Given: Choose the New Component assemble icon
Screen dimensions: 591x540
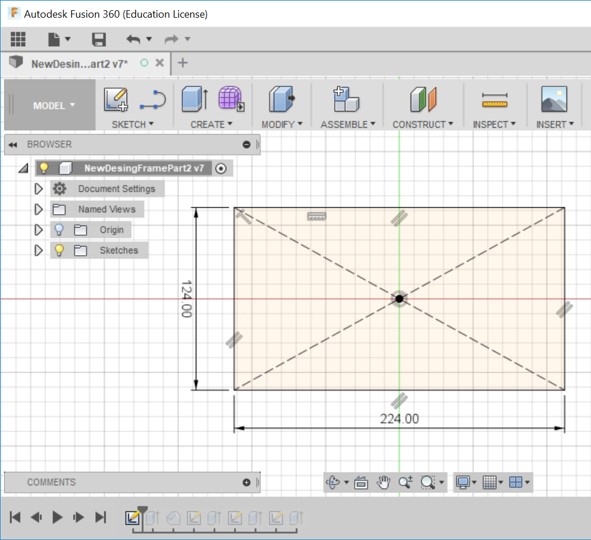Looking at the screenshot, I should tap(346, 99).
